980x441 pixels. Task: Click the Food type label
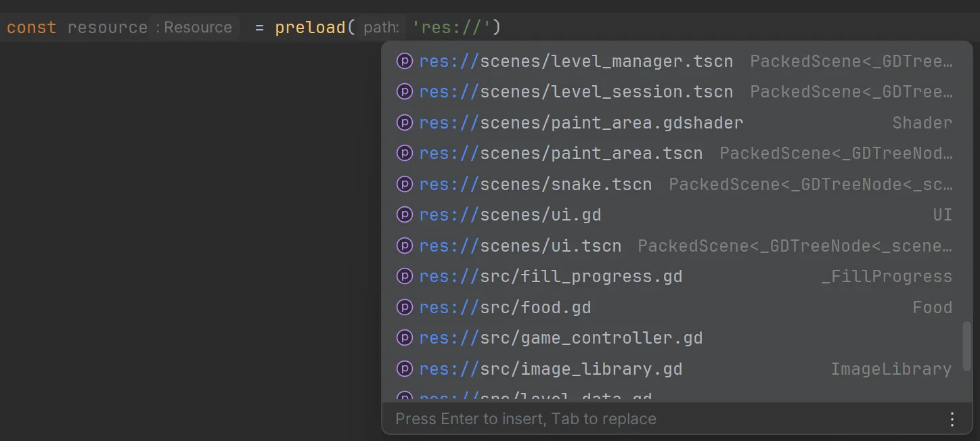[932, 308]
